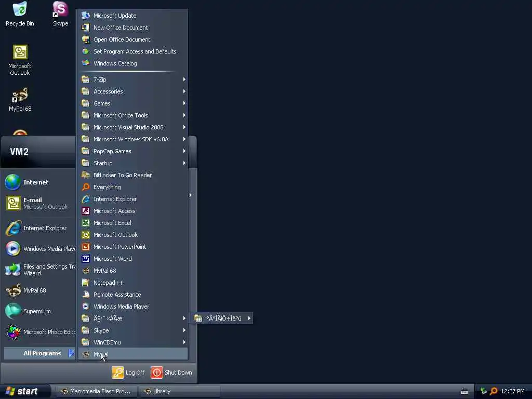This screenshot has width=532, height=399.
Task: Expand the garbled-name flyout submenu folder arrow
Action: tap(249, 318)
